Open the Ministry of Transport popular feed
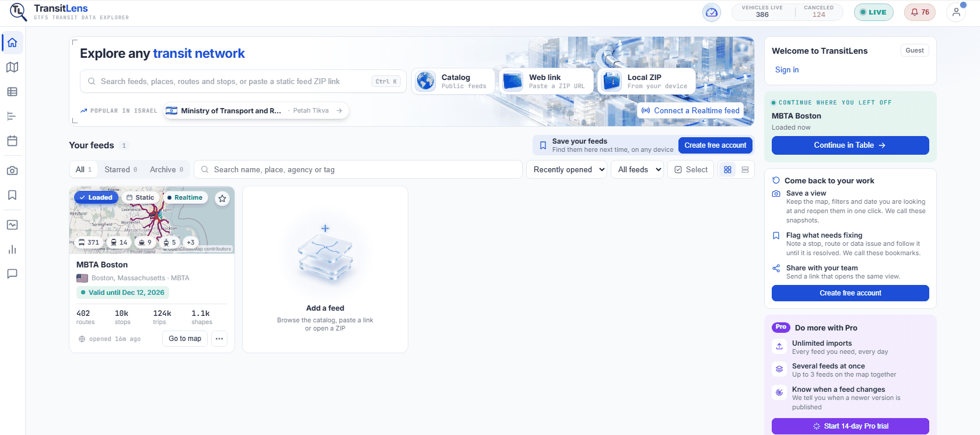 (x=256, y=110)
